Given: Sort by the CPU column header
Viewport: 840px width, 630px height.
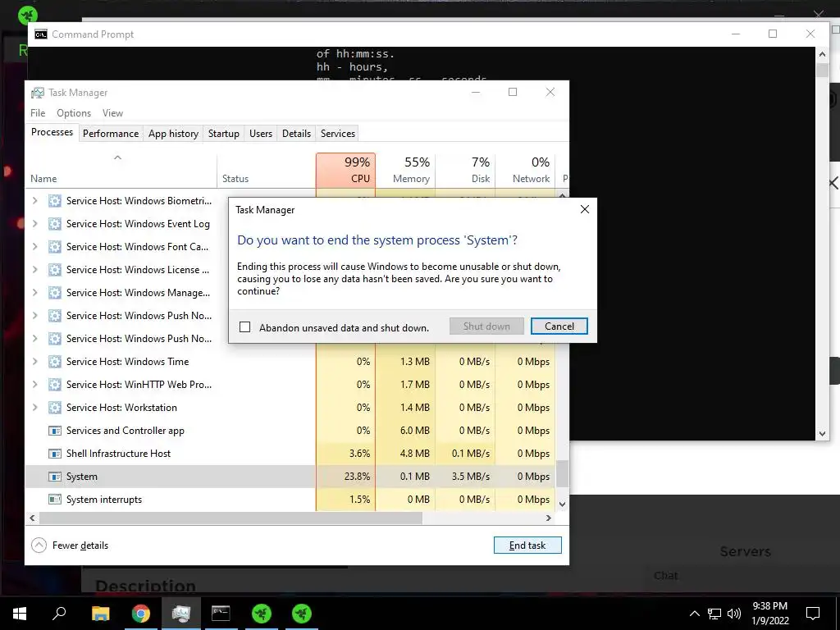Looking at the screenshot, I should point(346,171).
